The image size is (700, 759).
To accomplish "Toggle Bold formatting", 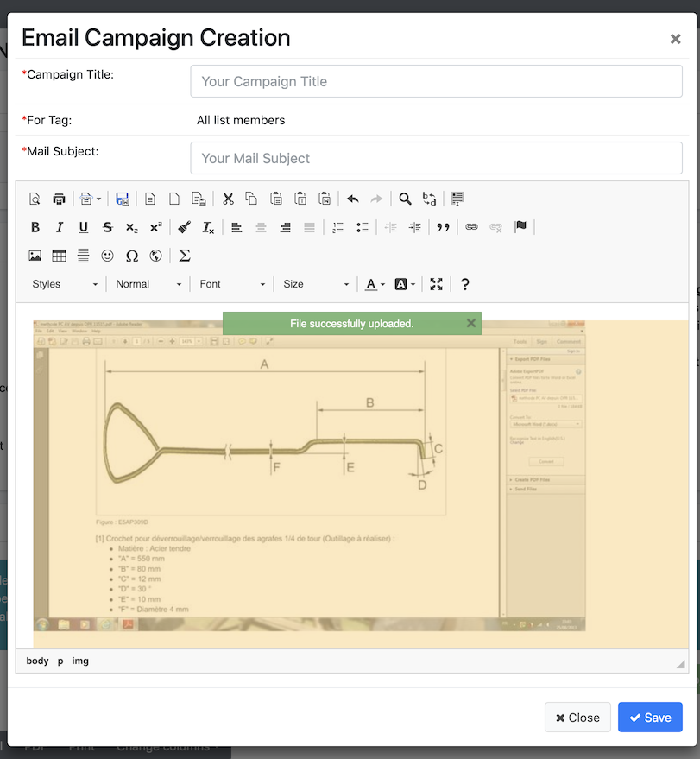I will tap(35, 227).
